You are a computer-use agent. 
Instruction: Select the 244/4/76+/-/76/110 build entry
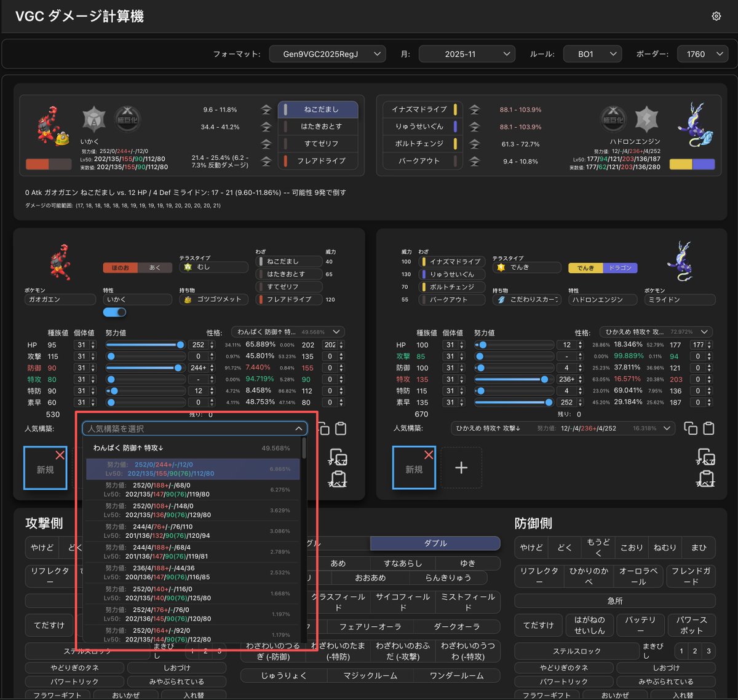[192, 531]
